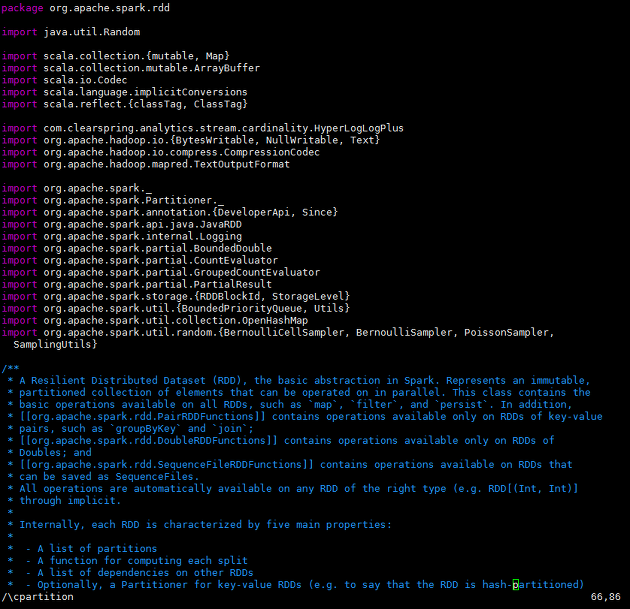The height and width of the screenshot is (609, 630).
Task: Click the BoundedPriorityQueue, Utils import
Action: pos(176,309)
